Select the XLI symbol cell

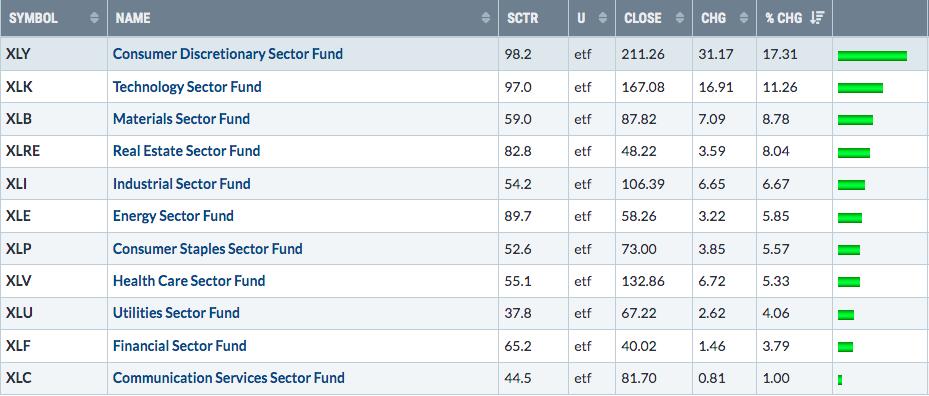[54, 184]
